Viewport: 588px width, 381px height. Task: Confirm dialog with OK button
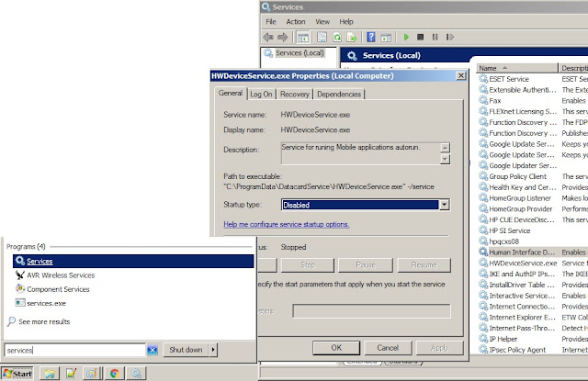(x=336, y=348)
